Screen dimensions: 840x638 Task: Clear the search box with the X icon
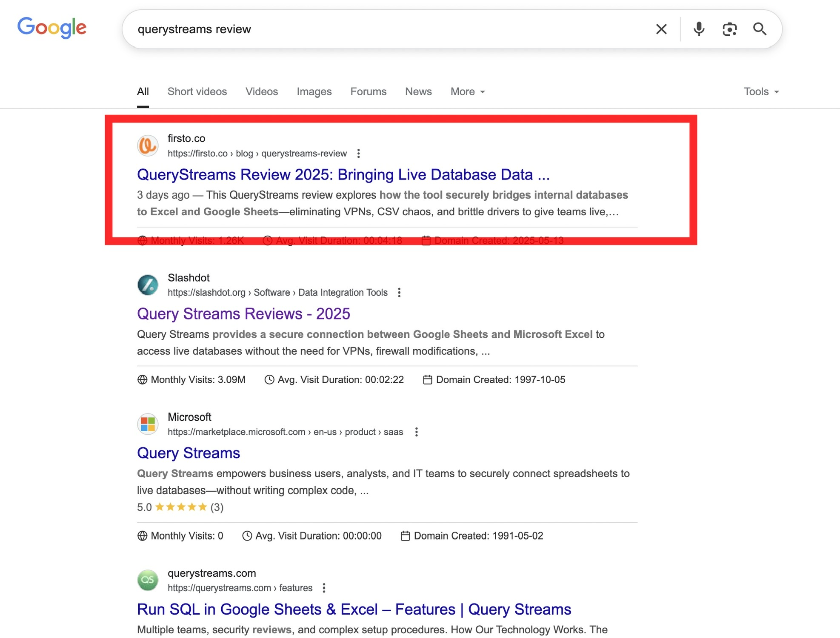[x=661, y=29]
